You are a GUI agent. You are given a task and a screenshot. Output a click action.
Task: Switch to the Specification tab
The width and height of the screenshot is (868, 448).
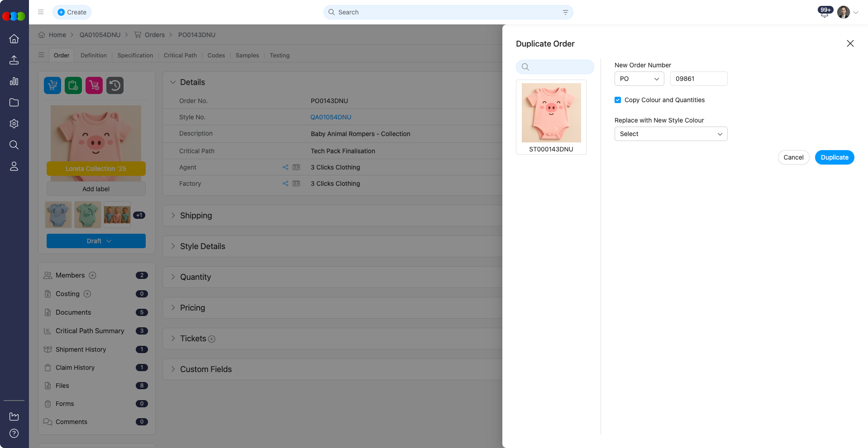135,55
